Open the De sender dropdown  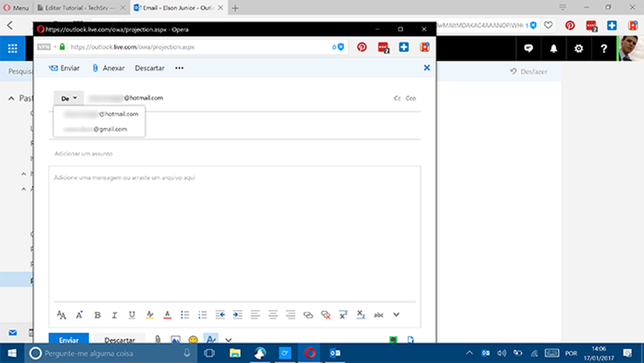pyautogui.click(x=69, y=98)
